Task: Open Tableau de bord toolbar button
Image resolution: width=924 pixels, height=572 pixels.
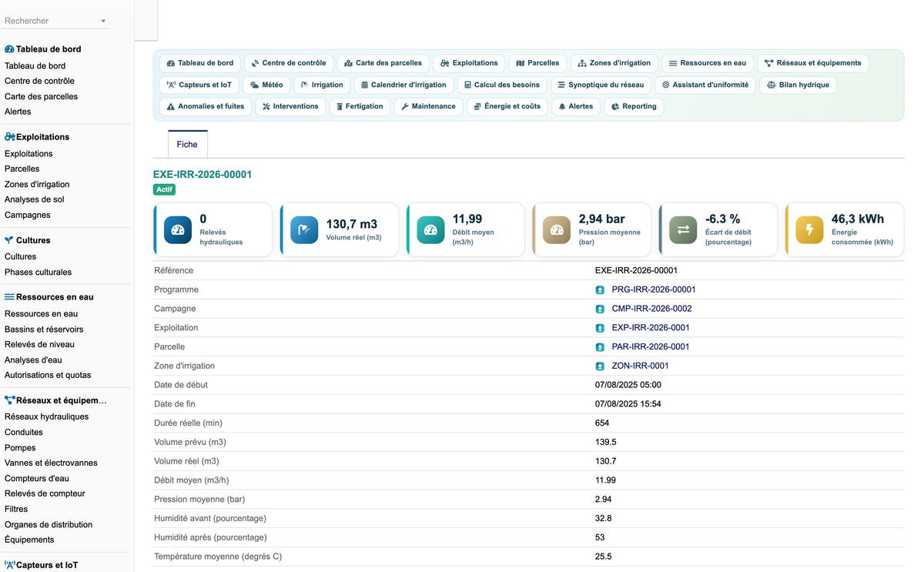Action: tap(200, 63)
